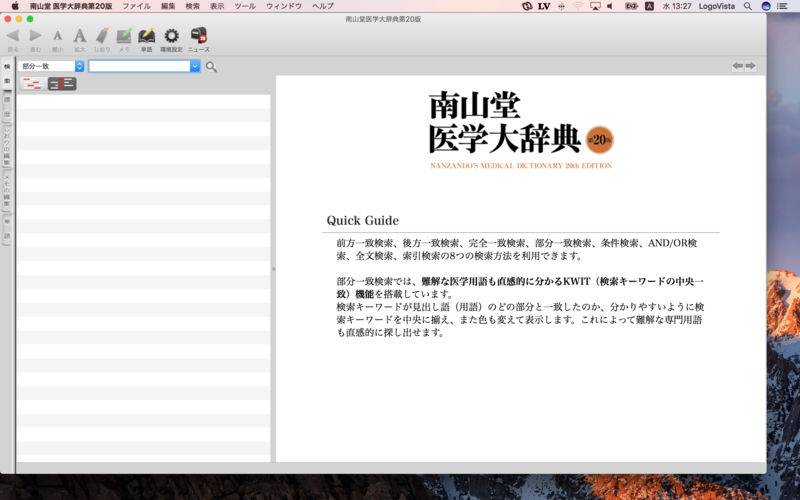Open the ファイル menu
This screenshot has height=500, width=800.
(136, 6)
